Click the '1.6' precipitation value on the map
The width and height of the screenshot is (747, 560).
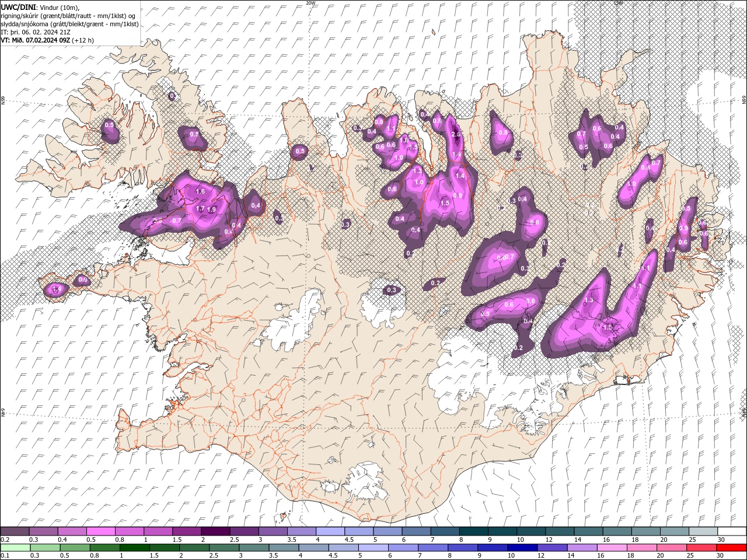coord(201,191)
